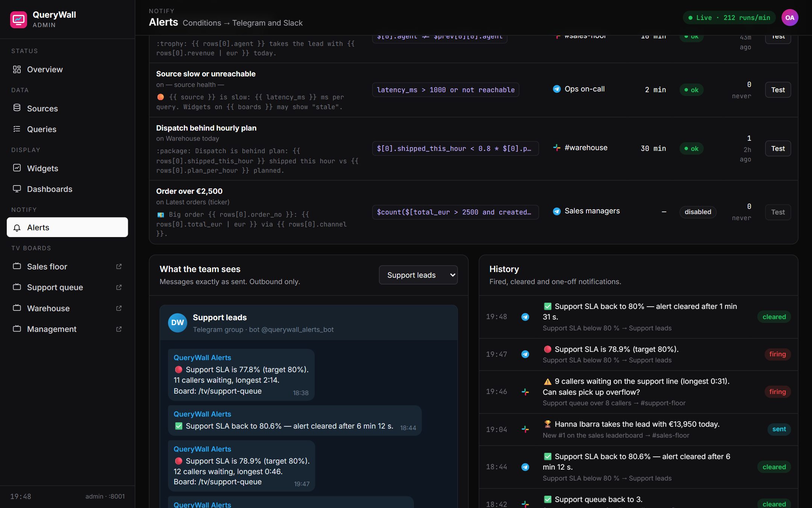Click the $[0].shipped_this_hour condition code

[455, 149]
